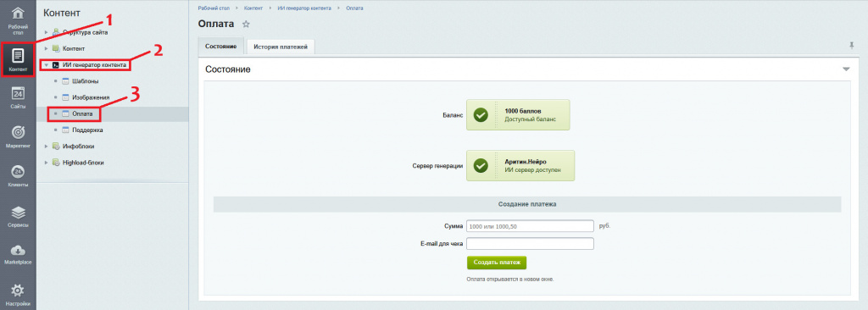The height and width of the screenshot is (310, 868).
Task: Click the green checkmark beside Аритин.Нейро
Action: [481, 165]
